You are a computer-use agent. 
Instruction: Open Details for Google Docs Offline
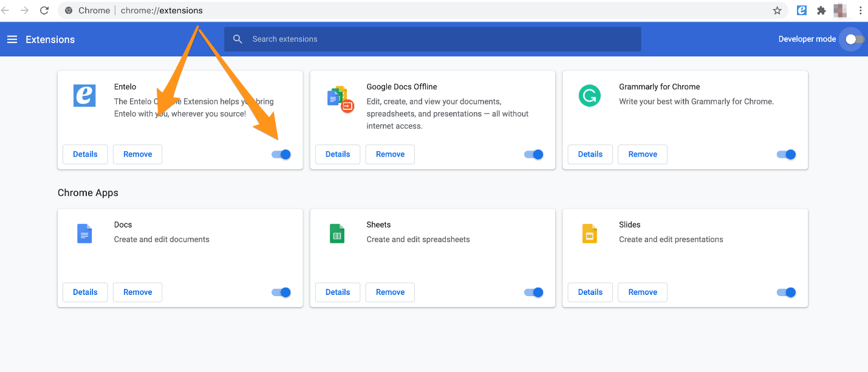click(338, 154)
